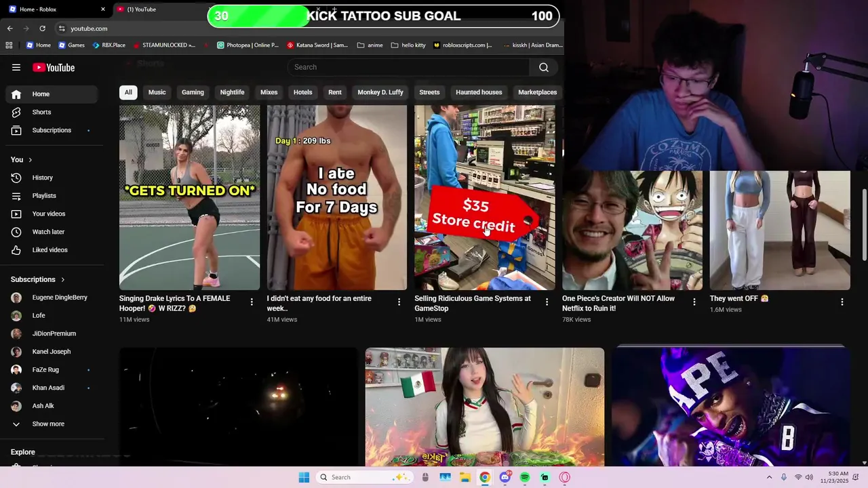Select the Mixes filter chip
The image size is (868, 488).
(x=269, y=92)
